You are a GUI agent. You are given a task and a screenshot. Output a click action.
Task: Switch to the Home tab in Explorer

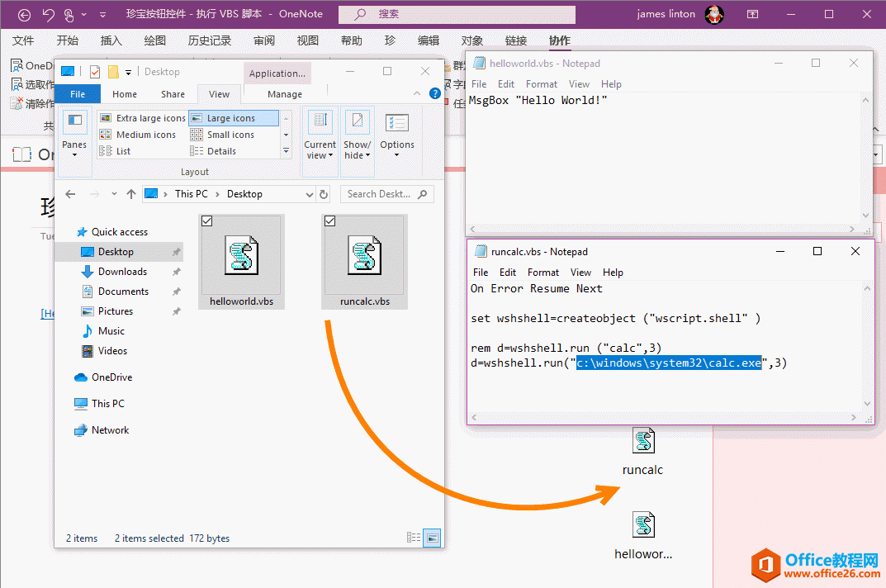[x=125, y=94]
